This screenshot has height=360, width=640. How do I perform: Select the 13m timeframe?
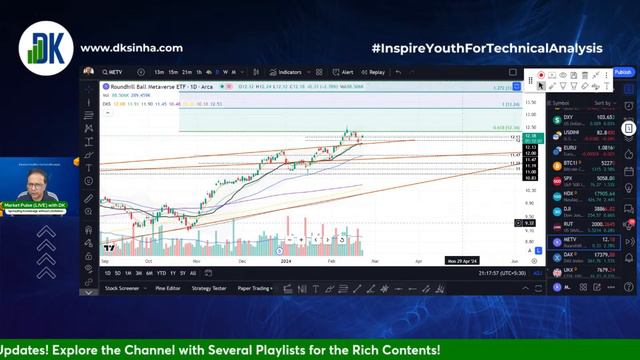(159, 72)
